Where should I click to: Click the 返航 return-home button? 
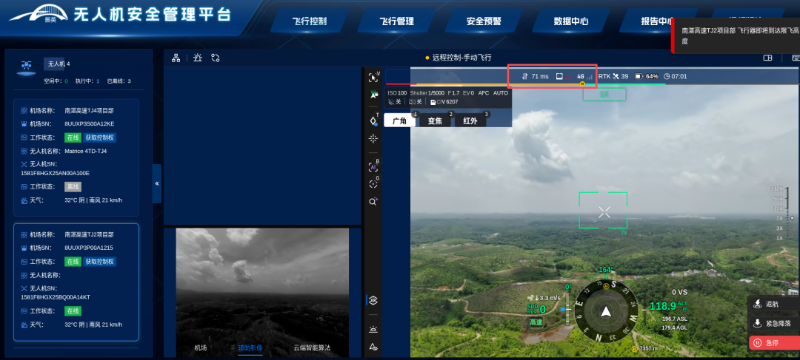774,304
